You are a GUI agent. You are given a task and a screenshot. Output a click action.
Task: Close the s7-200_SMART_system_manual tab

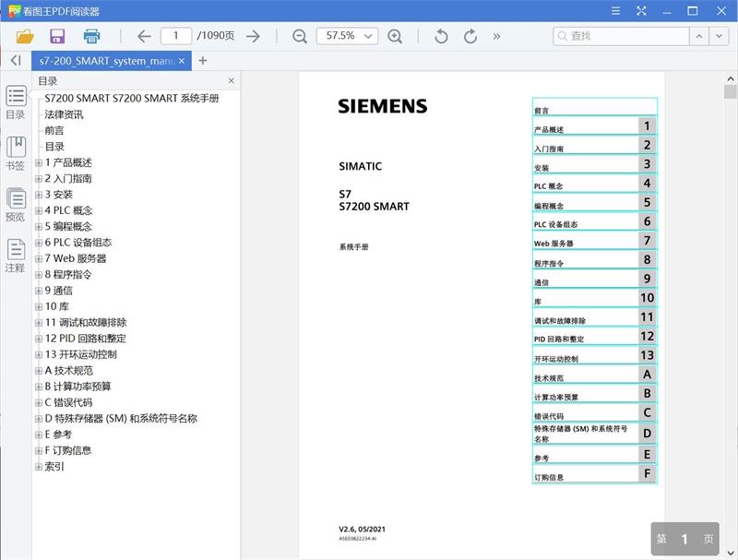point(182,61)
